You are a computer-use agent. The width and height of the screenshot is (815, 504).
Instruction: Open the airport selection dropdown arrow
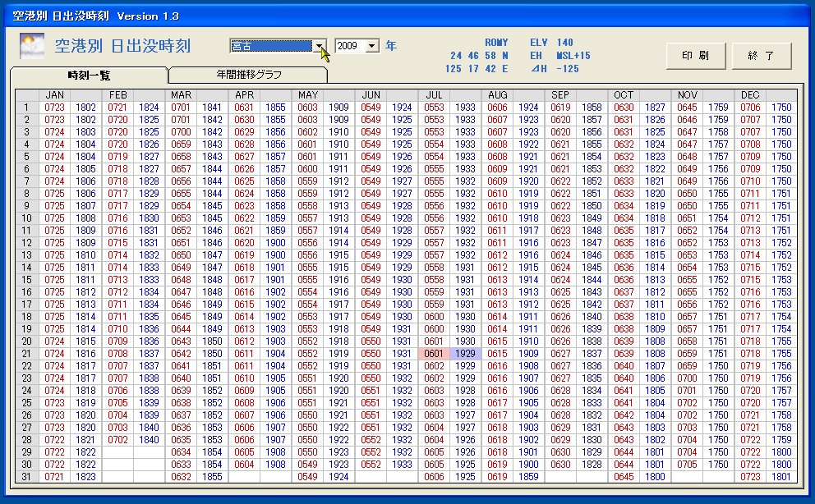[x=319, y=46]
